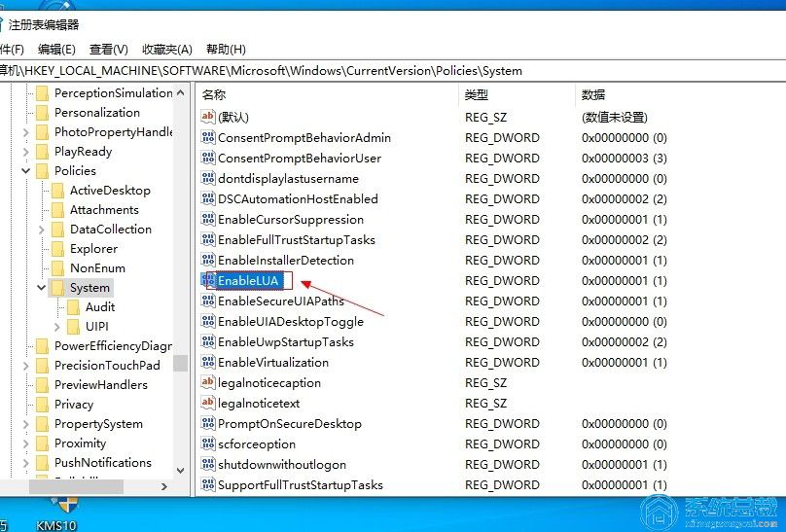
Task: Open the 帮助(H) menu
Action: pos(226,49)
